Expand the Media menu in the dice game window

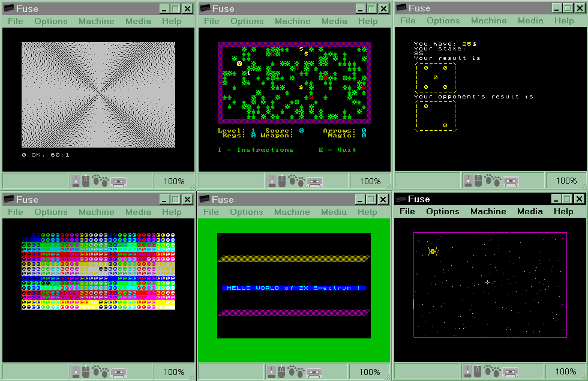click(x=530, y=20)
